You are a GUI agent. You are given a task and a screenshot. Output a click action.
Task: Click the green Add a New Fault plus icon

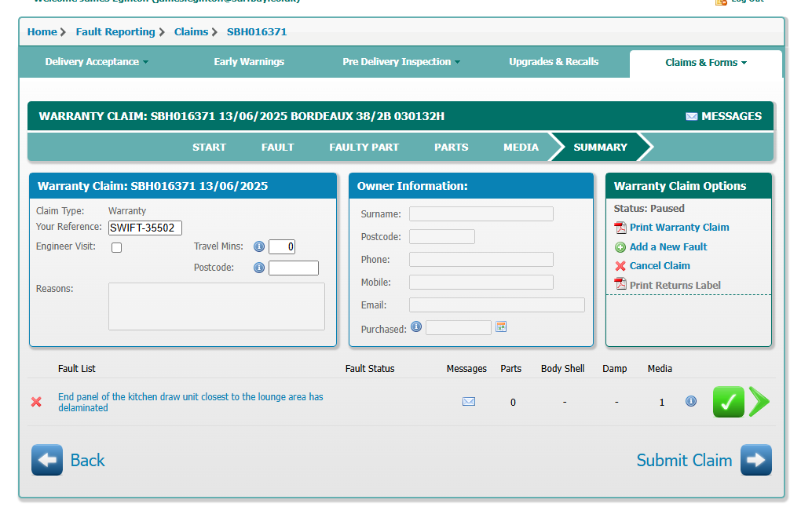tap(620, 247)
